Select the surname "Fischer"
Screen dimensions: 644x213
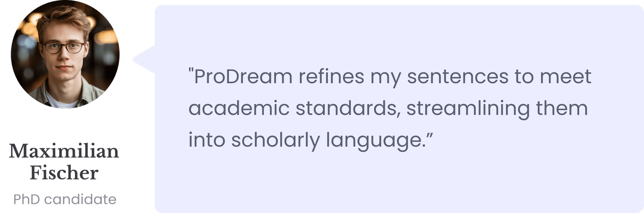point(64,173)
